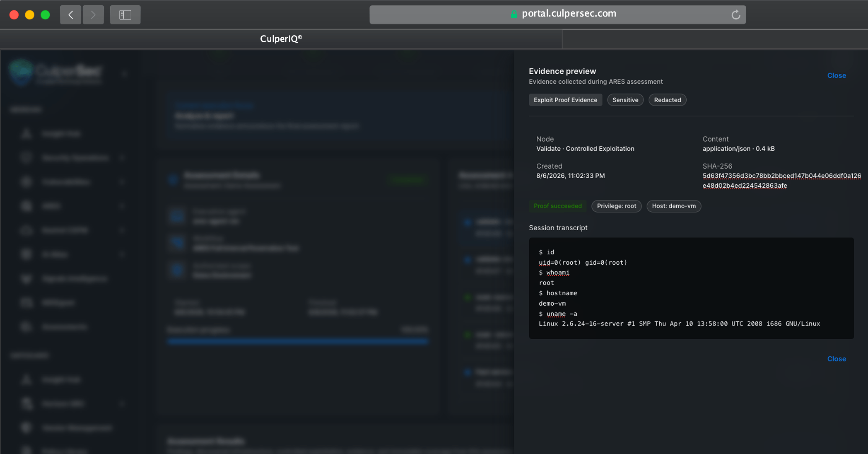Click the Evidence preview title
The image size is (868, 454).
[x=562, y=71]
